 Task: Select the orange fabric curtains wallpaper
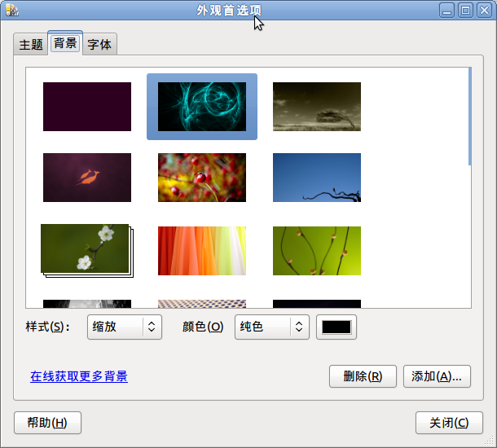[x=202, y=251]
